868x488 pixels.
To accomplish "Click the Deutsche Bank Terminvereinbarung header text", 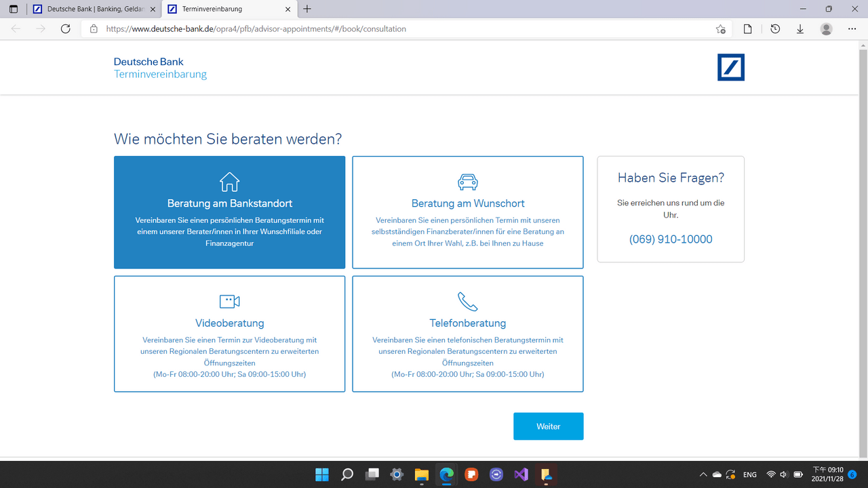I will (x=160, y=68).
